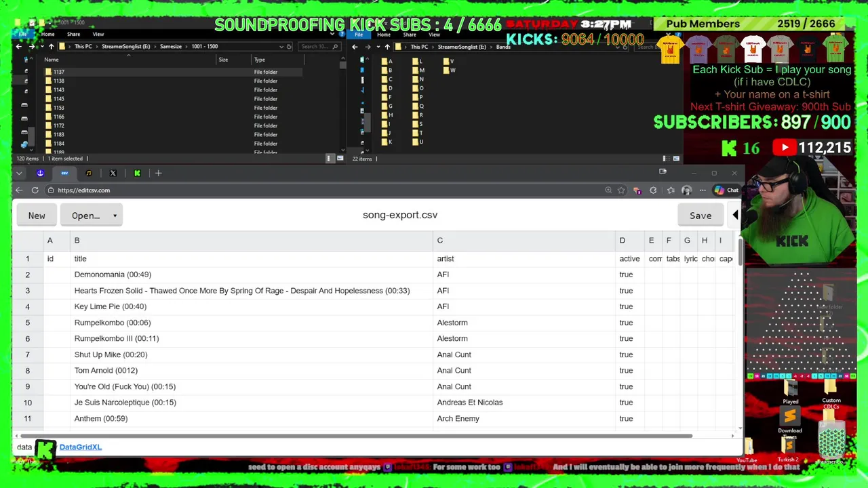Switch to details view in left Explorer
Image resolution: width=868 pixels, height=488 pixels.
[329, 159]
